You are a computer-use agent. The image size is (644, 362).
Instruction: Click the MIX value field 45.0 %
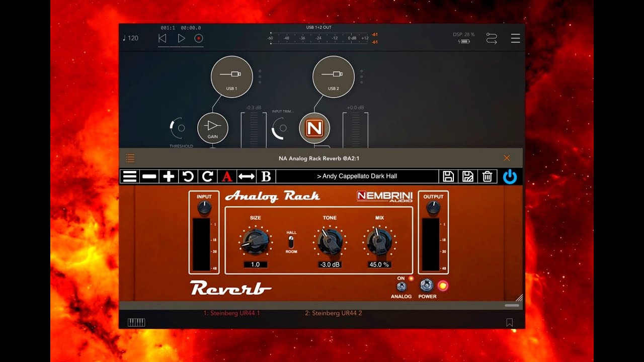pos(379,264)
